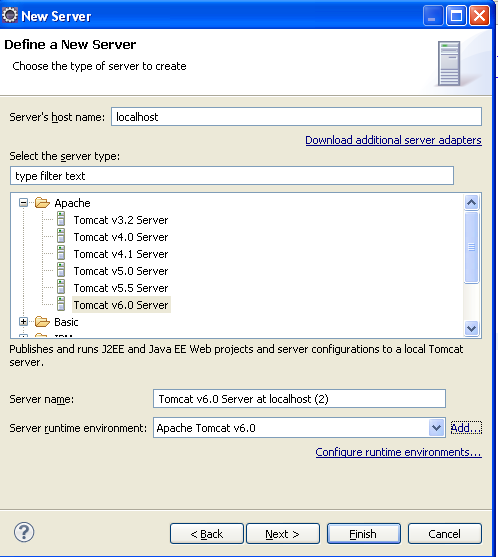The image size is (498, 557).
Task: Click the Tomcat v5.5 Server icon
Action: coord(61,288)
